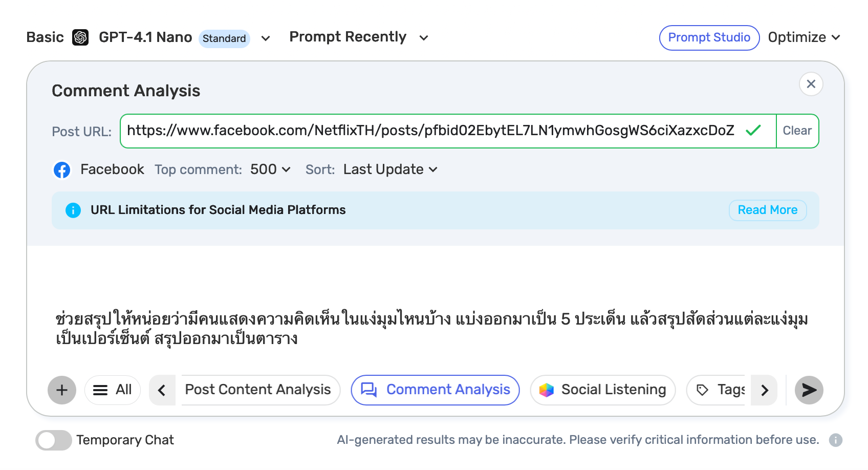This screenshot has height=470, width=868.
Task: Select the Post Content Analysis tab
Action: 258,390
